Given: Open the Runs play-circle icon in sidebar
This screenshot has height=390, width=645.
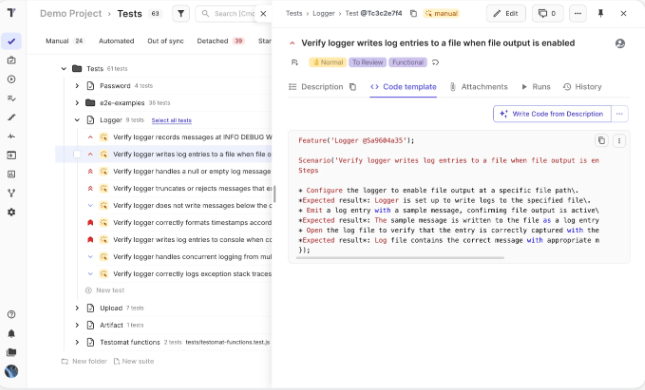Looking at the screenshot, I should click(12, 79).
